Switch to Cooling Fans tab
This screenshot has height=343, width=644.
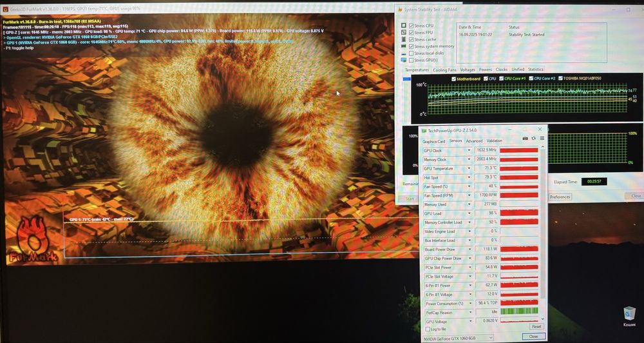point(444,70)
